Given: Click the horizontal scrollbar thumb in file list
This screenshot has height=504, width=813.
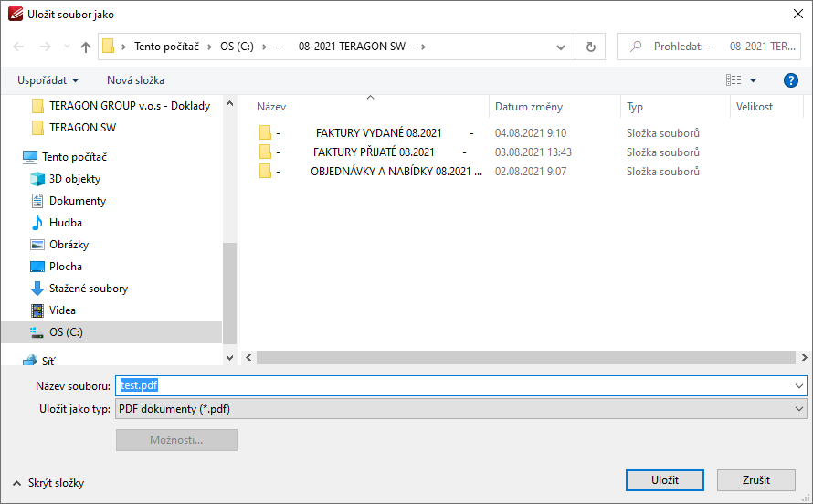Looking at the screenshot, I should point(526,357).
